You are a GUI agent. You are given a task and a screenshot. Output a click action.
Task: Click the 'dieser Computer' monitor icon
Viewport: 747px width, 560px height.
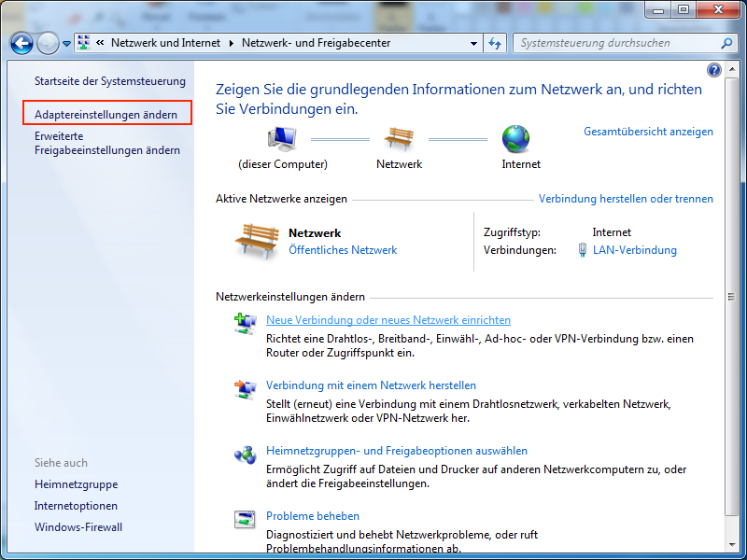[282, 139]
